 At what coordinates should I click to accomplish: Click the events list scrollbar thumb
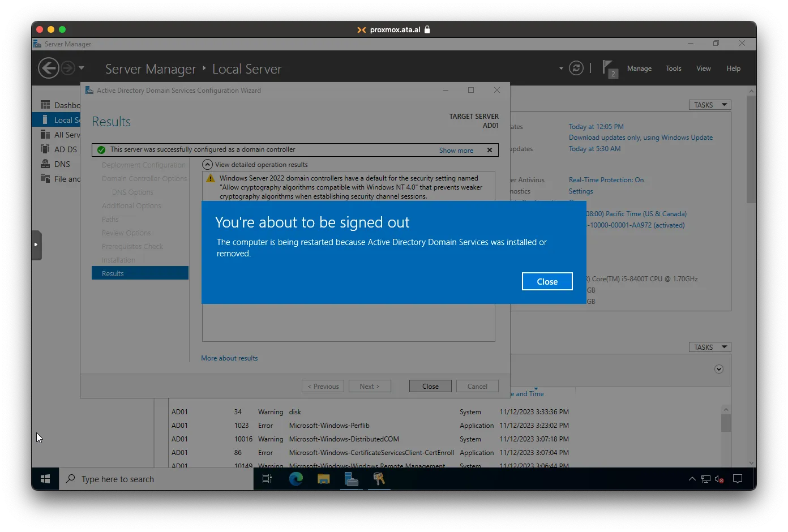click(x=726, y=423)
